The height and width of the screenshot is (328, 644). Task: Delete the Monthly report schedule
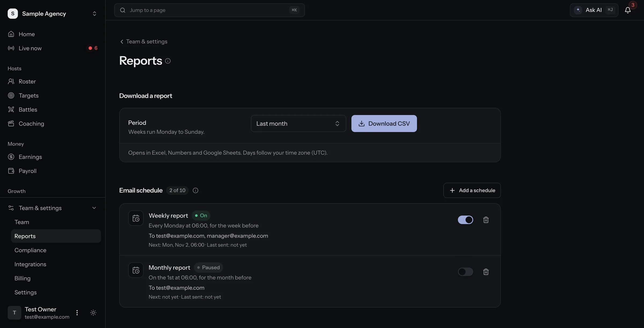pos(486,272)
